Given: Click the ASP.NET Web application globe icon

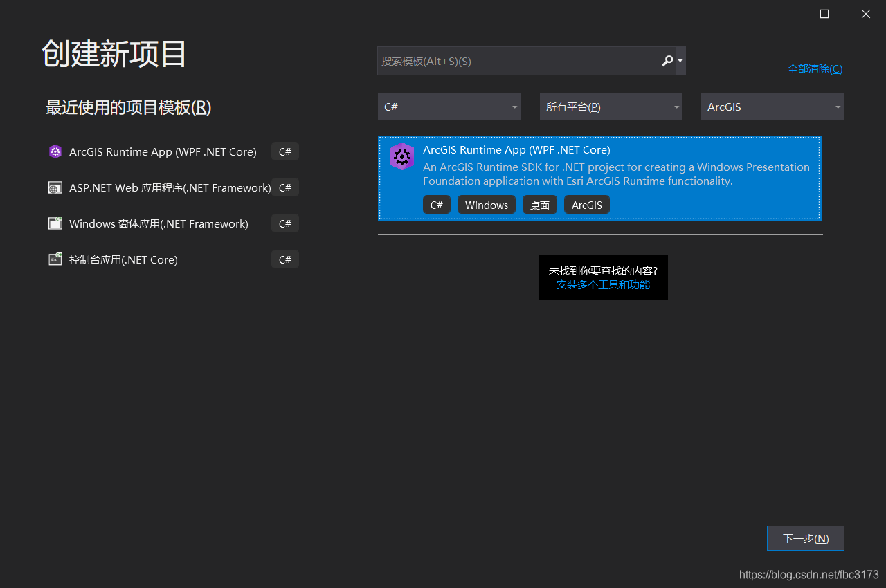Looking at the screenshot, I should pyautogui.click(x=55, y=187).
